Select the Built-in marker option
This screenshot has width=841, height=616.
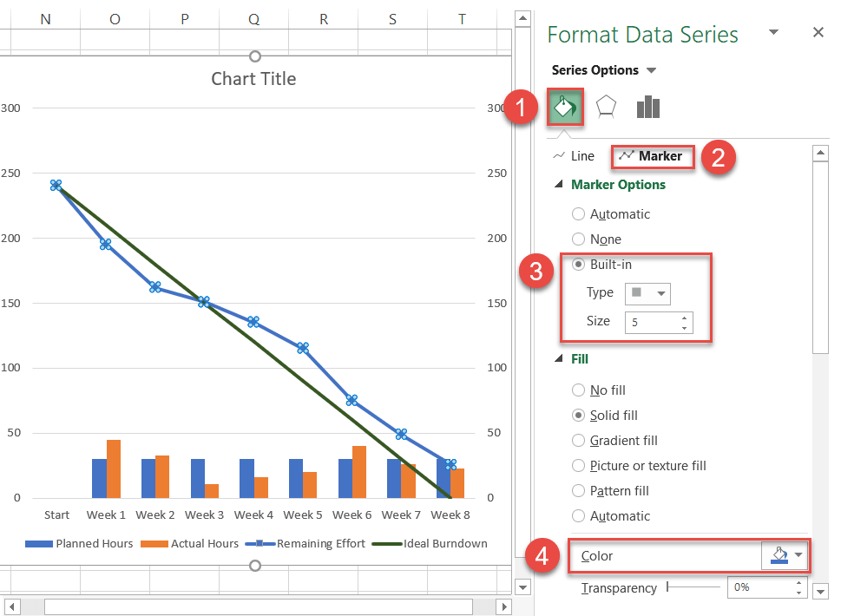[x=578, y=264]
